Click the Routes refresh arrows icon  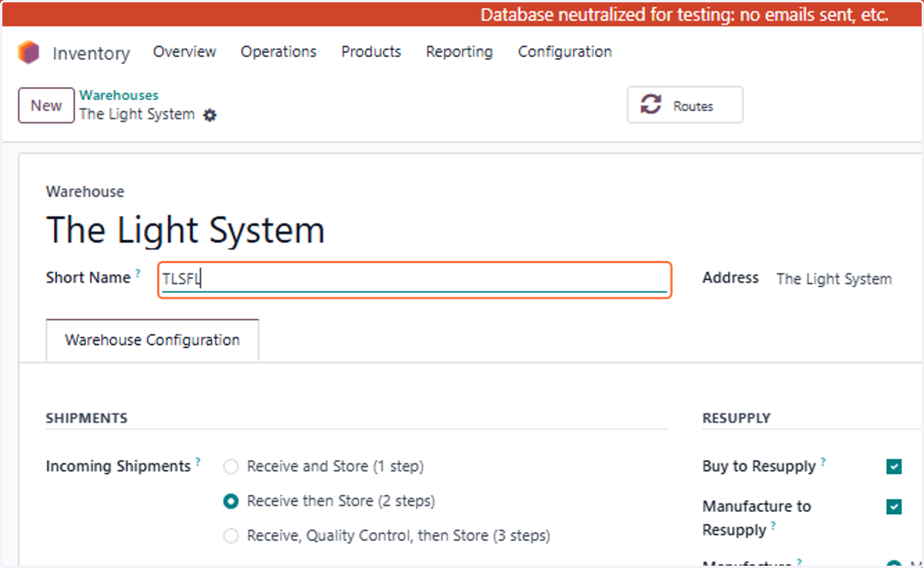pos(651,105)
